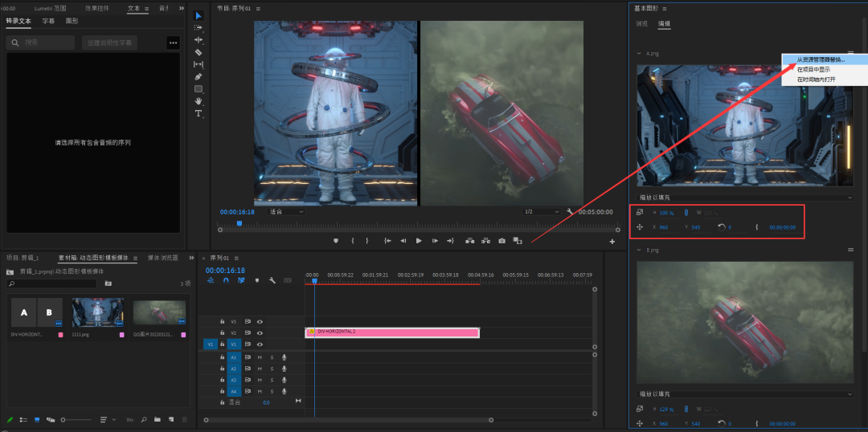Click the Play button in Program Monitor
This screenshot has height=432, width=868.
(419, 241)
